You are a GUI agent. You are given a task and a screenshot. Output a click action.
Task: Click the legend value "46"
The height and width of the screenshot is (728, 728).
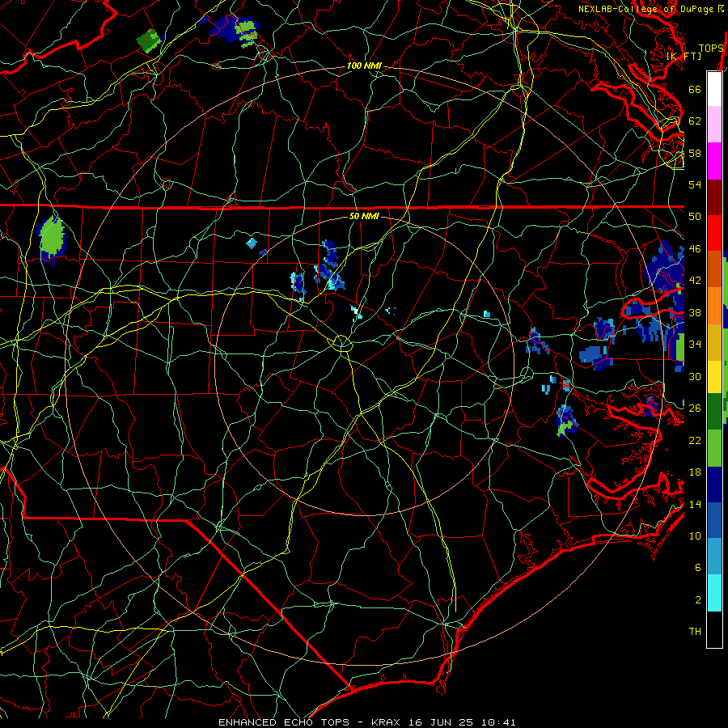(x=695, y=249)
